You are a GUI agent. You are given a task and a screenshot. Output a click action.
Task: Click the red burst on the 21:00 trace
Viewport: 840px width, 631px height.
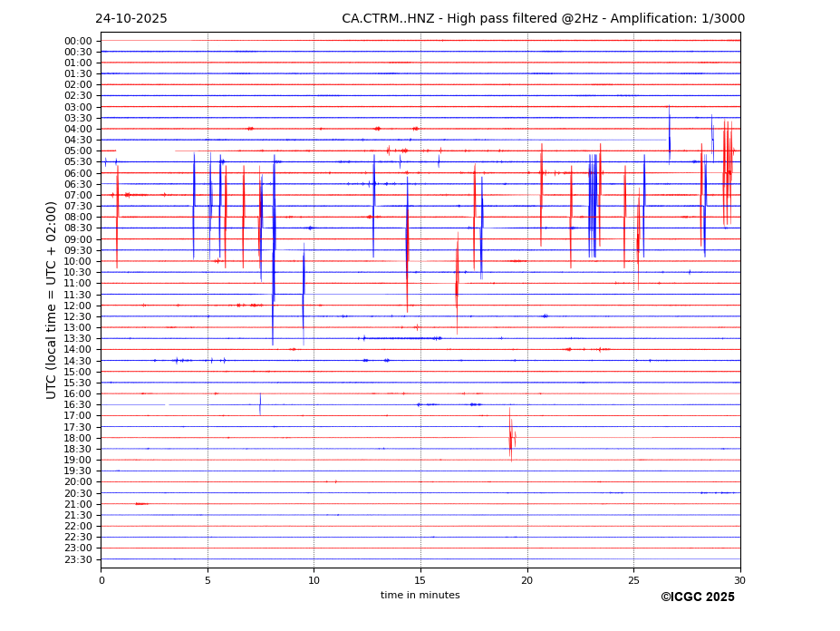[140, 504]
